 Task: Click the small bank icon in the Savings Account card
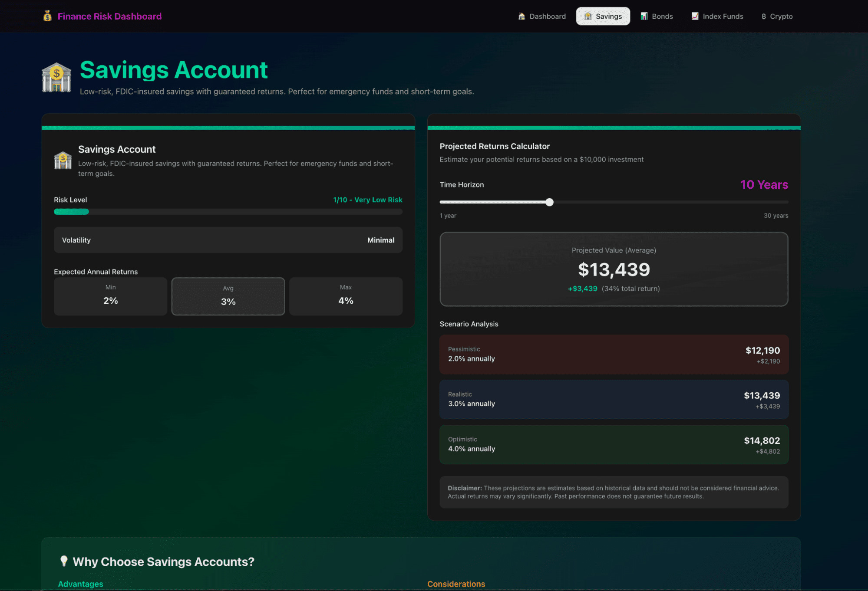[63, 160]
